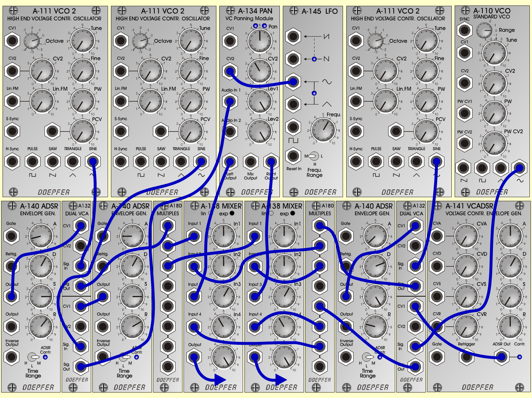Click the Gate jack on A-141 VCADSR

(x=437, y=357)
